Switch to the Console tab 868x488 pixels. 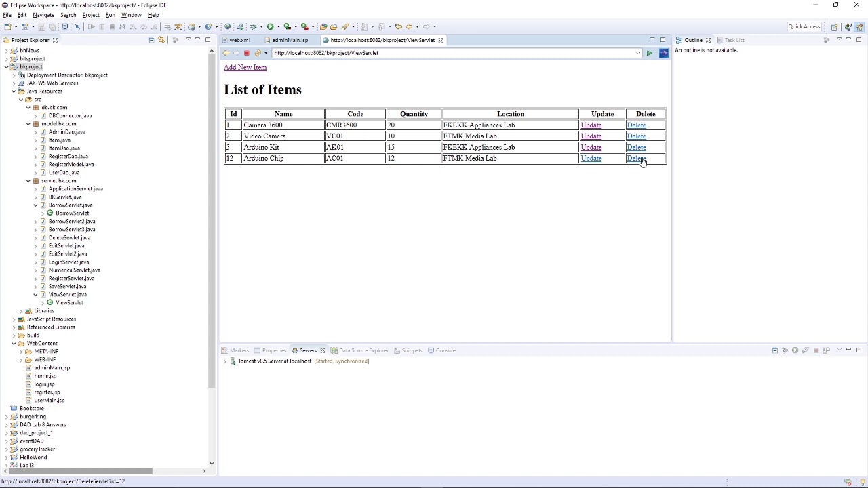(x=441, y=350)
